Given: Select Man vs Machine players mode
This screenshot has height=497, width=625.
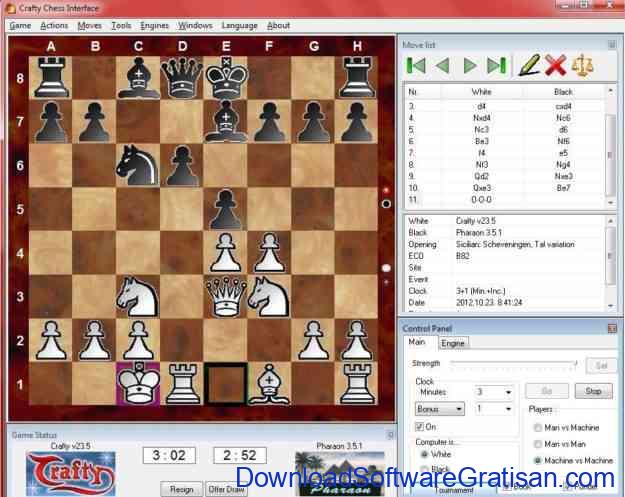Looking at the screenshot, I should pyautogui.click(x=538, y=427).
